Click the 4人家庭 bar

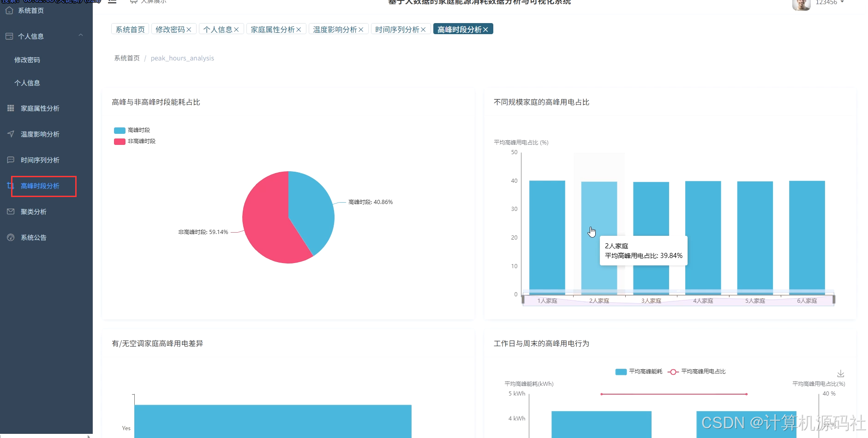703,238
